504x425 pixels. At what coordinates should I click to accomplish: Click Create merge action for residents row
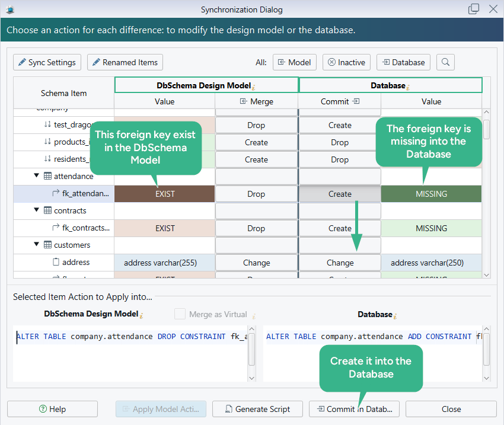(256, 159)
